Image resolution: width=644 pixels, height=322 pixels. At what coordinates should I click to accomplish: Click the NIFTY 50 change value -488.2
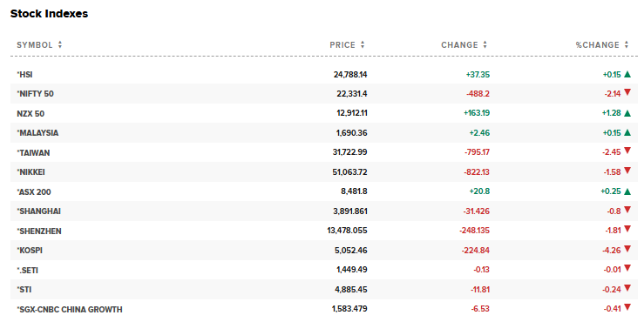coord(478,94)
